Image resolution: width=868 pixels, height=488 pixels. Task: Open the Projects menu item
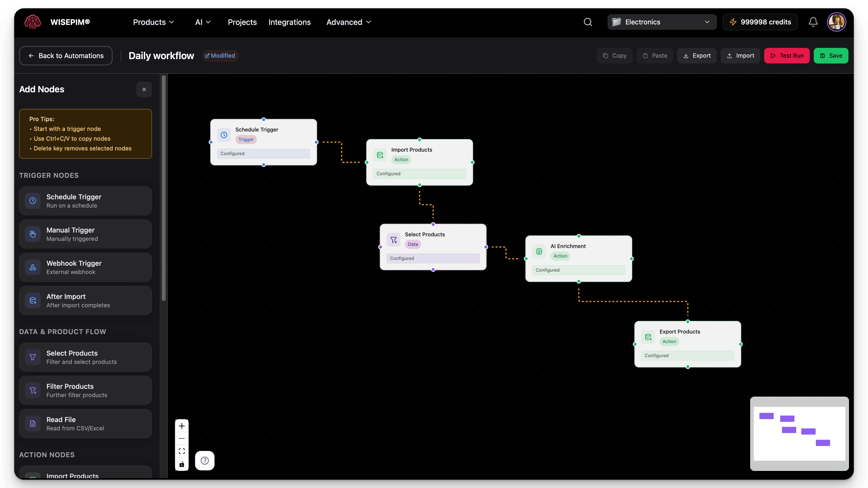click(x=242, y=22)
